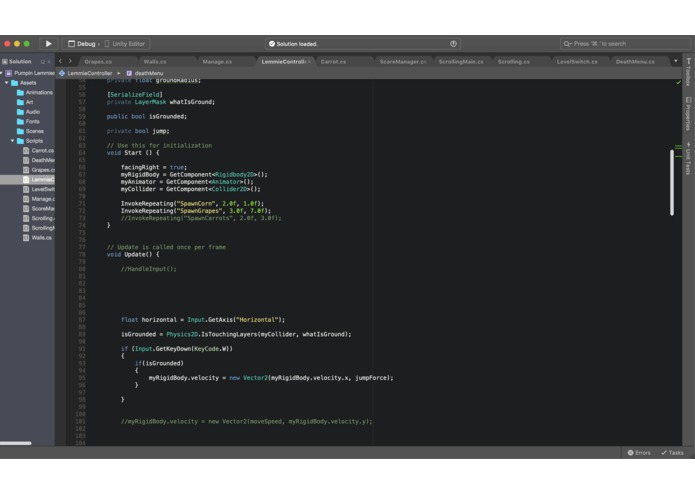This screenshot has height=494, width=695.
Task: Click the Solution pad auto-hide icon
Action: [x=43, y=62]
